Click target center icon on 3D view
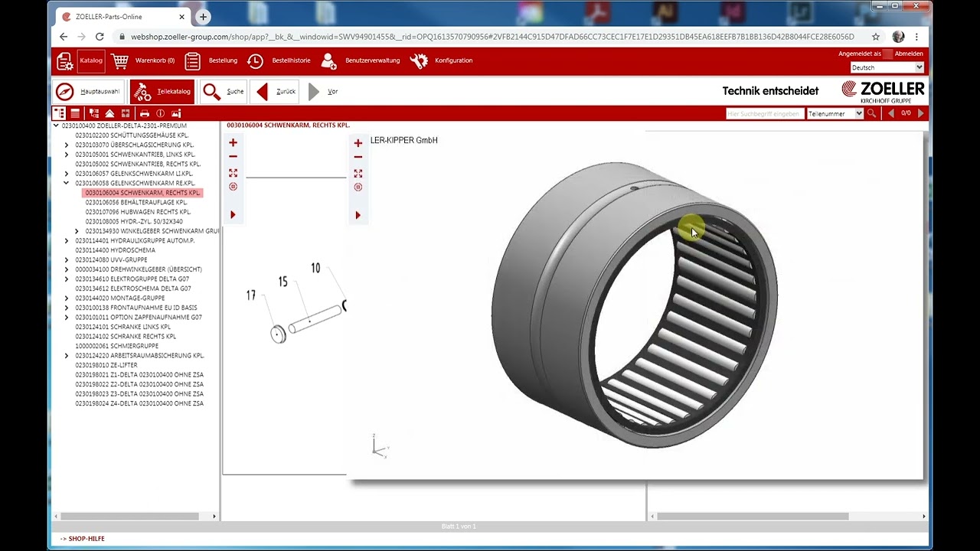Screen dimensions: 980x551 pos(358,187)
